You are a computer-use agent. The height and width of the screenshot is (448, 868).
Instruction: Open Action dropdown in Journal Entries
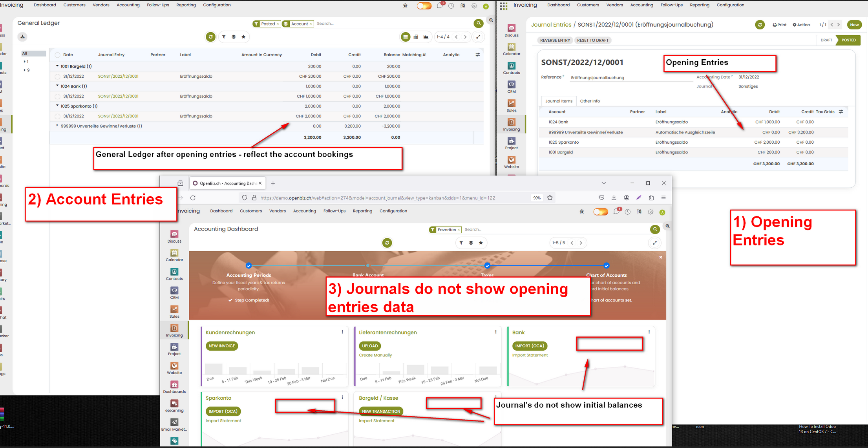pyautogui.click(x=801, y=25)
